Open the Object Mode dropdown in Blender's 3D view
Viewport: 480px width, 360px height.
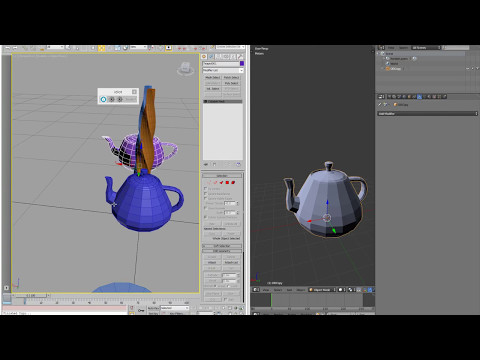(322, 290)
